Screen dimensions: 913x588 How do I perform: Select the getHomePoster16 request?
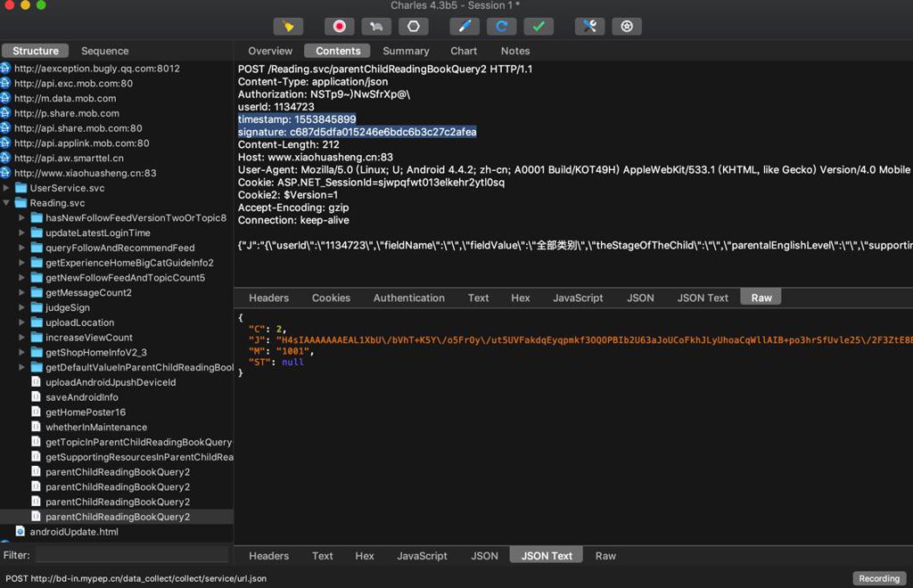pos(86,412)
